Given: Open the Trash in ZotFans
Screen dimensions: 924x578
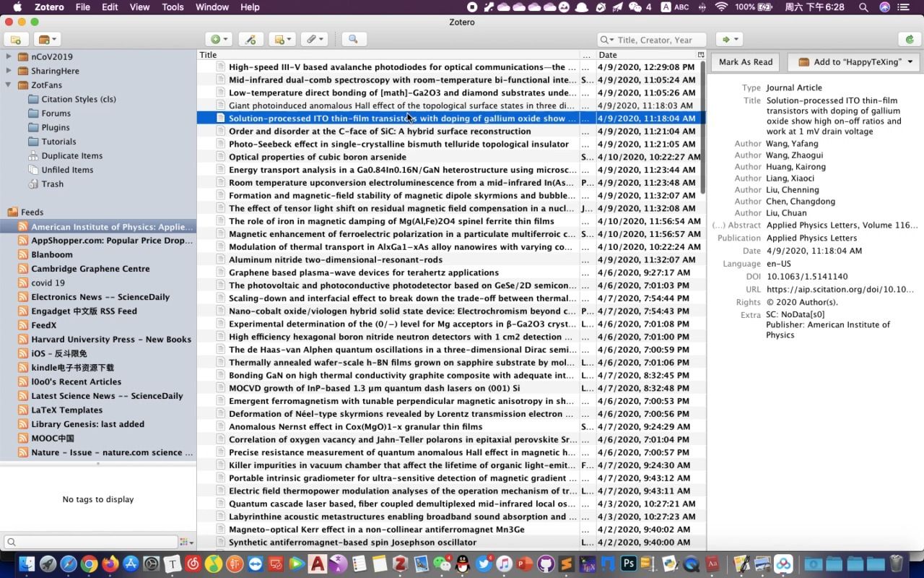Looking at the screenshot, I should coord(53,184).
